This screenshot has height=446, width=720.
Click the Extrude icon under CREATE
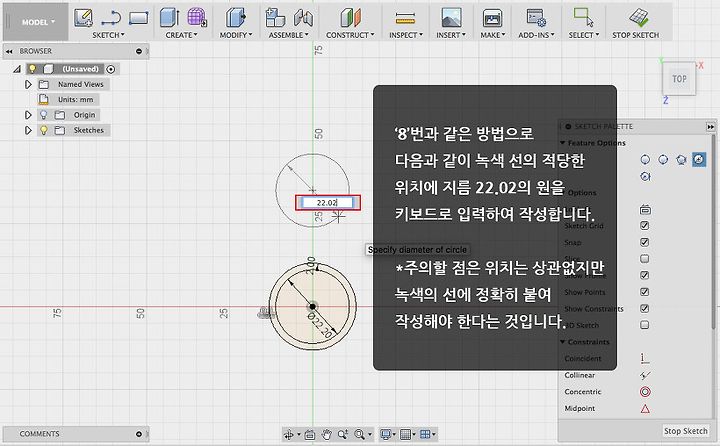(169, 18)
